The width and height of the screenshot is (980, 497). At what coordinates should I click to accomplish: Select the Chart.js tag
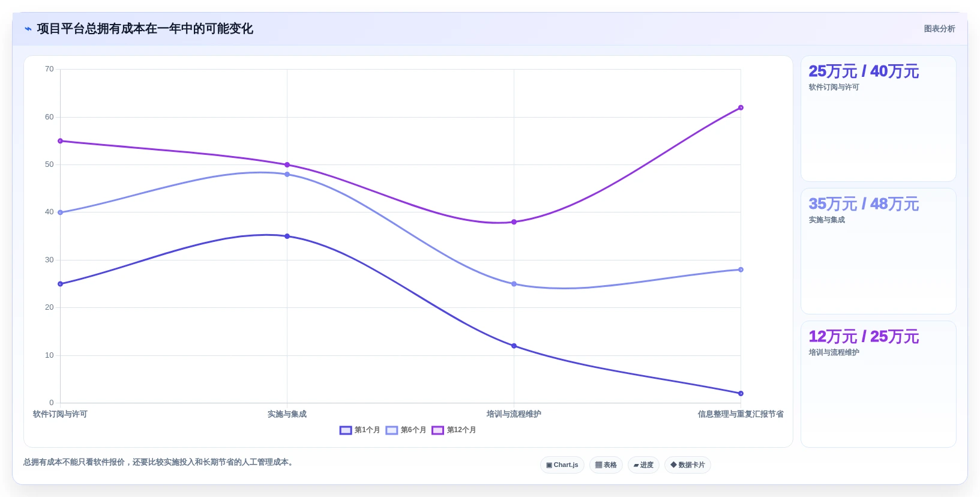point(562,465)
